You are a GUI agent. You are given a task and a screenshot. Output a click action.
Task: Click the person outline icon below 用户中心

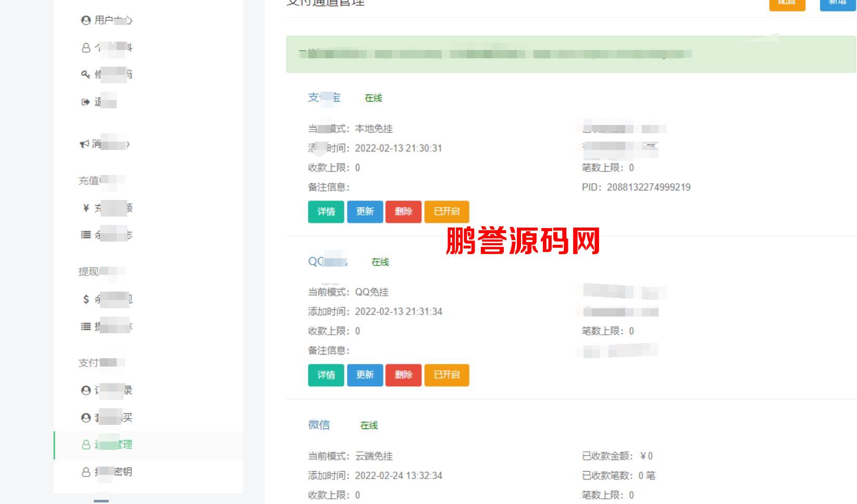click(86, 48)
